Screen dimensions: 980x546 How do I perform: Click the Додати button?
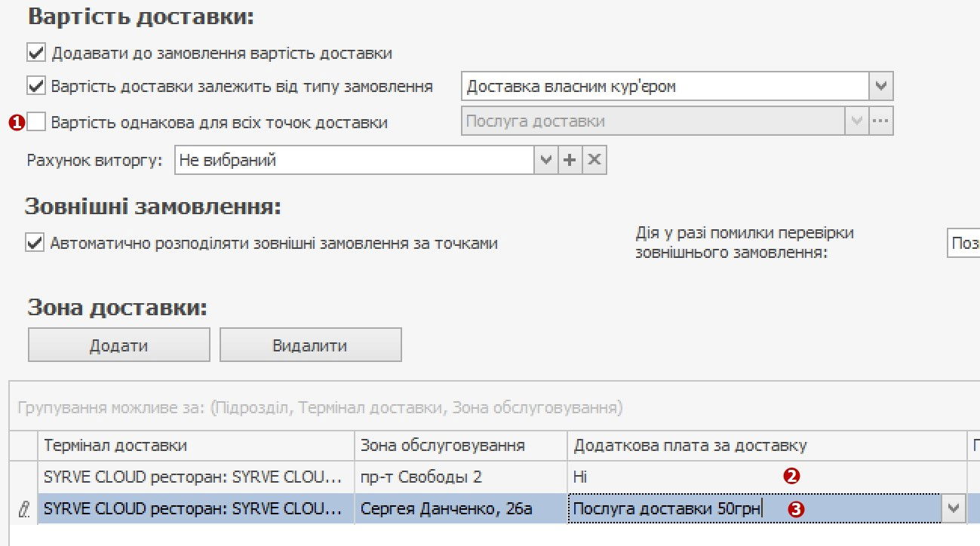pos(118,346)
